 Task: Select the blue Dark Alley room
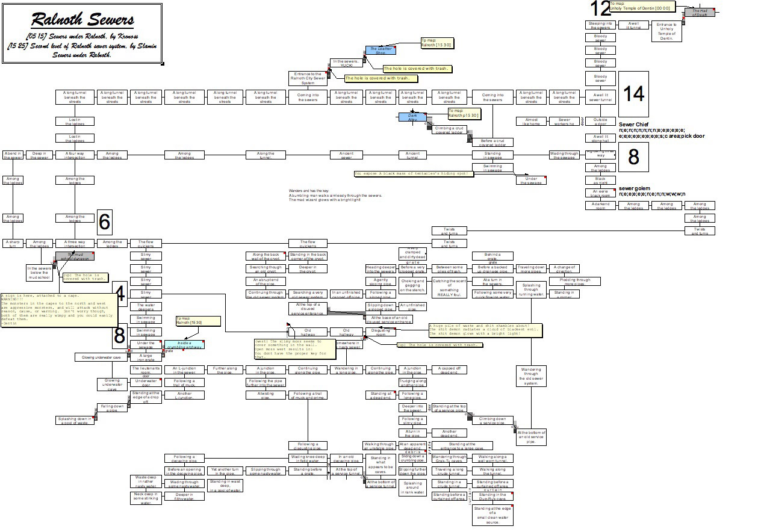click(x=412, y=117)
